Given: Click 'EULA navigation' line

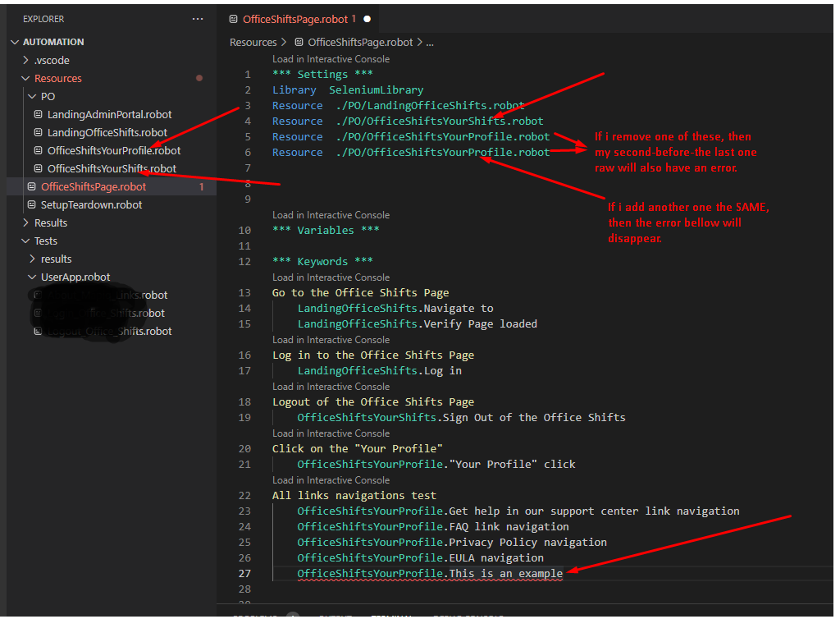Looking at the screenshot, I should point(421,558).
